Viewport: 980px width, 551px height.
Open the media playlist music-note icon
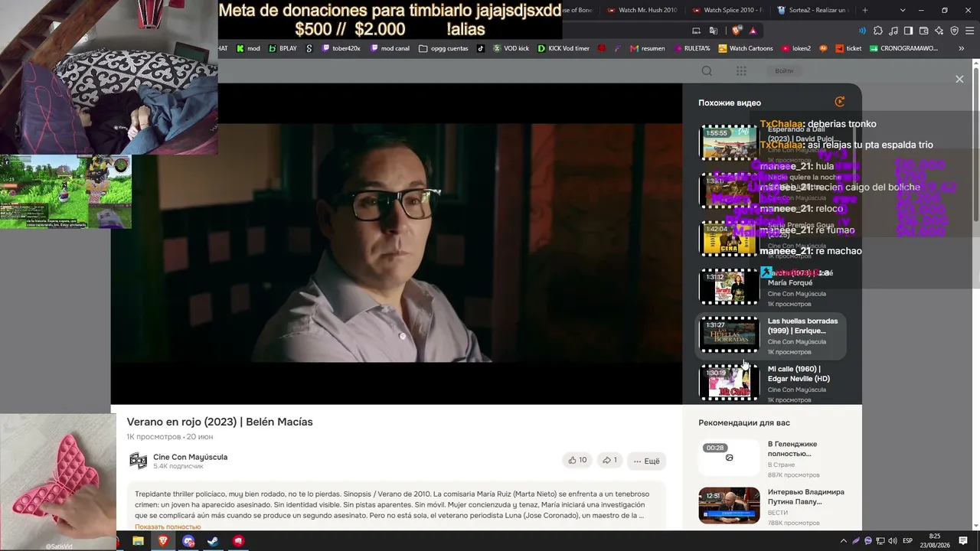point(893,31)
